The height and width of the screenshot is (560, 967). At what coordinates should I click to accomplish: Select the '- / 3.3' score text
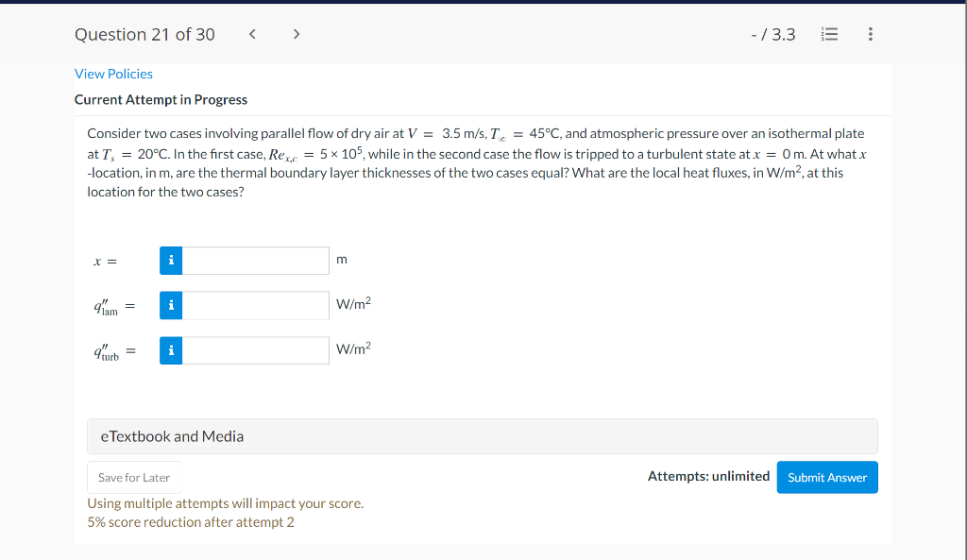click(x=773, y=35)
